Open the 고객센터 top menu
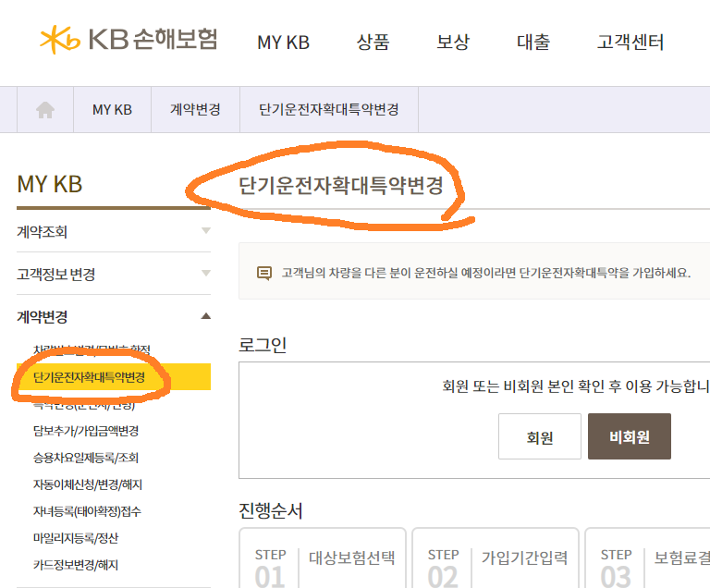The width and height of the screenshot is (710, 588). 630,43
